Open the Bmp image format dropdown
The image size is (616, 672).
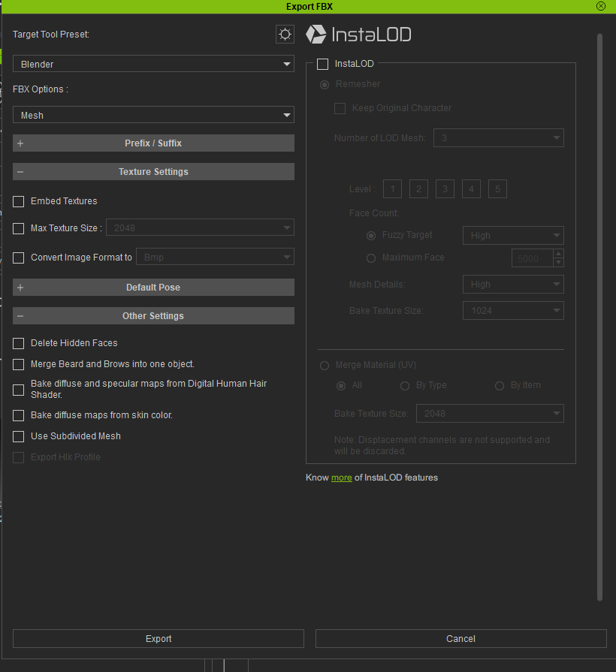215,257
